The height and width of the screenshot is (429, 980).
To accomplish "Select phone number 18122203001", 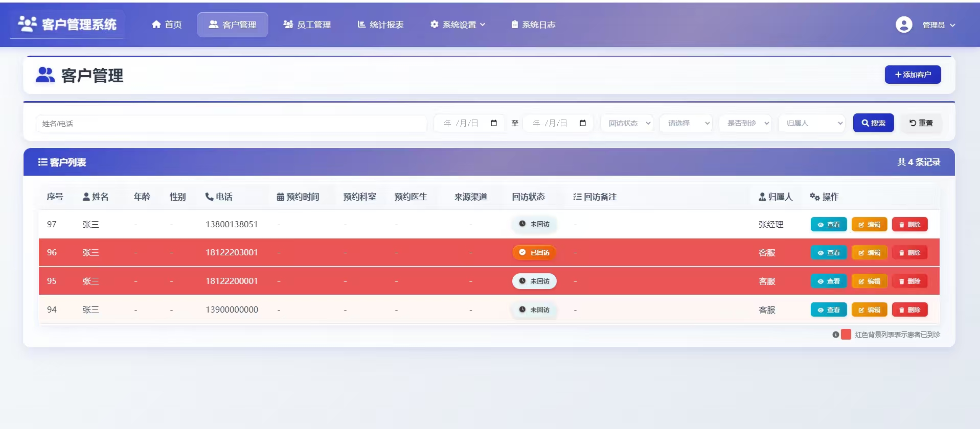I will pos(232,252).
